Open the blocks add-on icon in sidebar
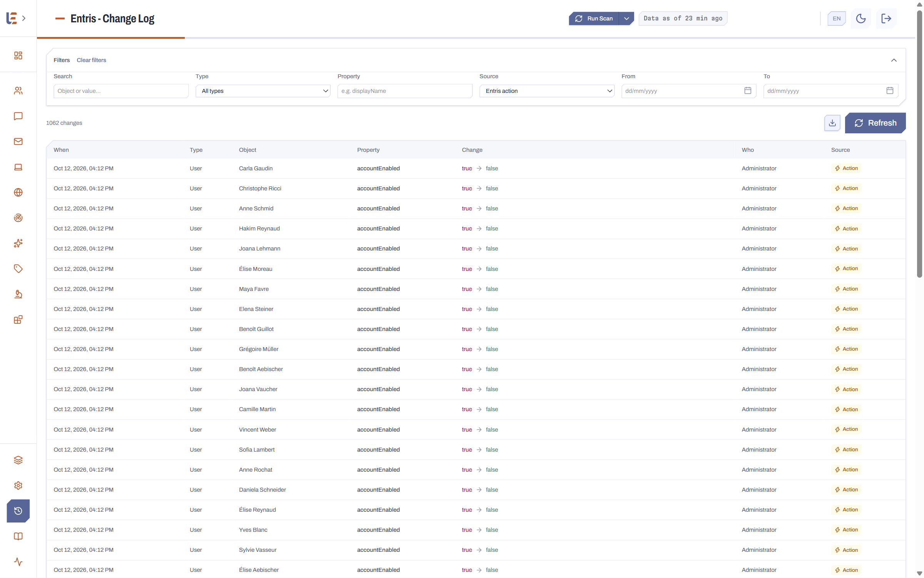Screen dimensions: 924x578 tap(18, 319)
